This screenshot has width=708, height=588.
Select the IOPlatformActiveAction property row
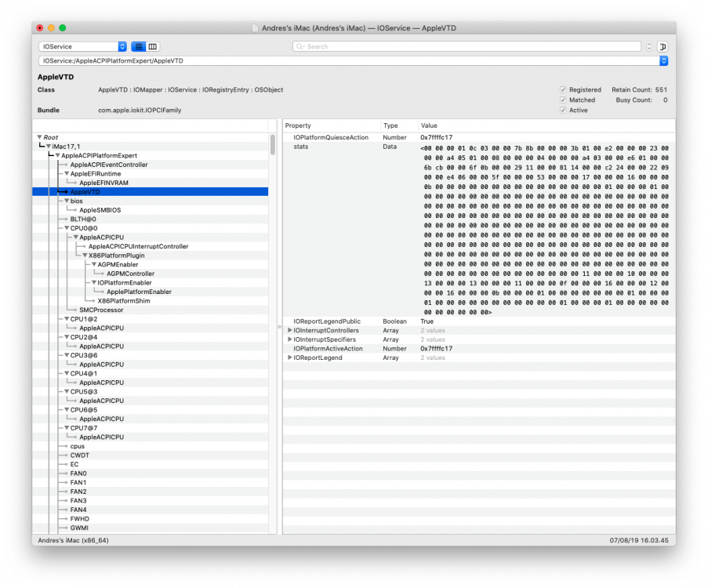(x=479, y=348)
